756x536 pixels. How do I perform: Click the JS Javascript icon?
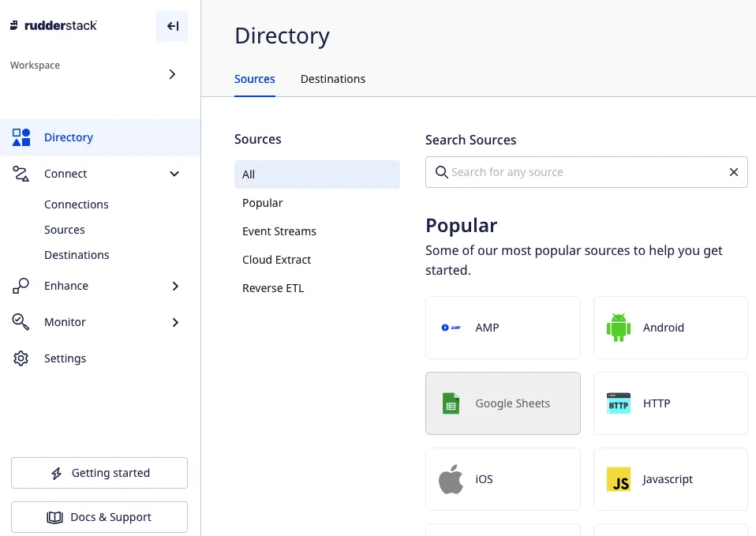coord(619,479)
